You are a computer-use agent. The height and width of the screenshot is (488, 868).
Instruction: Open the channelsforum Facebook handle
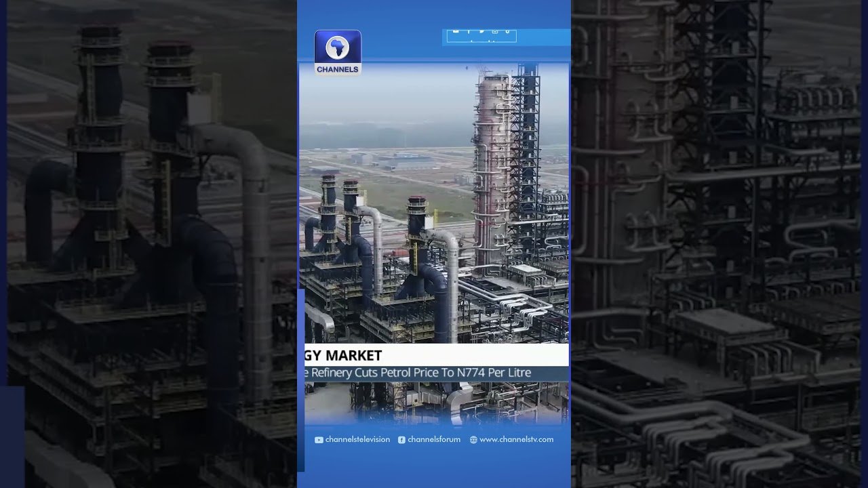pos(434,440)
